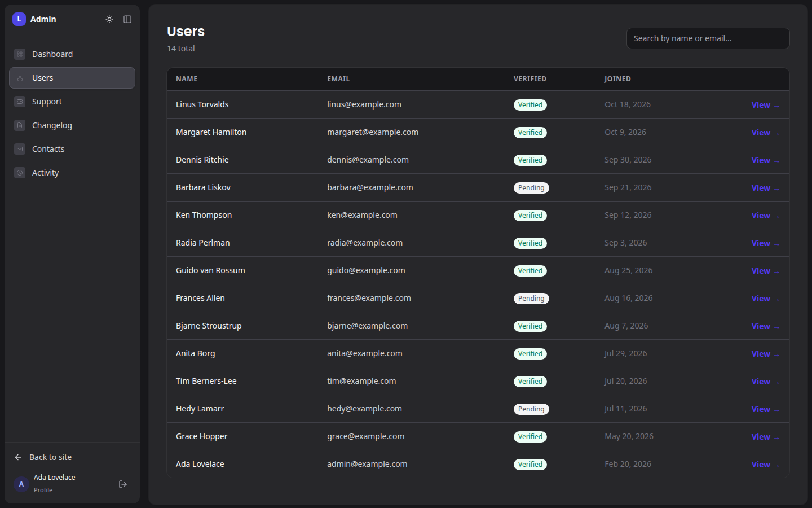Click the Ada Lovelace avatar circle
This screenshot has width=812, height=508.
point(21,484)
